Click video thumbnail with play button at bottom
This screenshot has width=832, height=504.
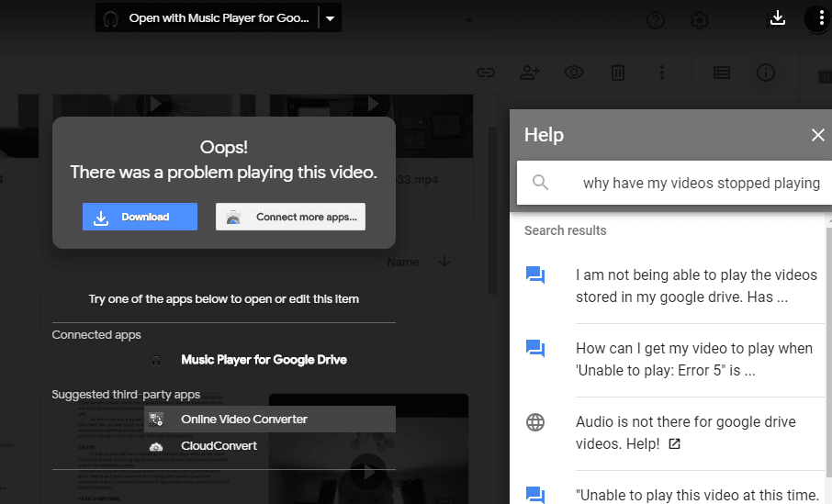point(368,449)
